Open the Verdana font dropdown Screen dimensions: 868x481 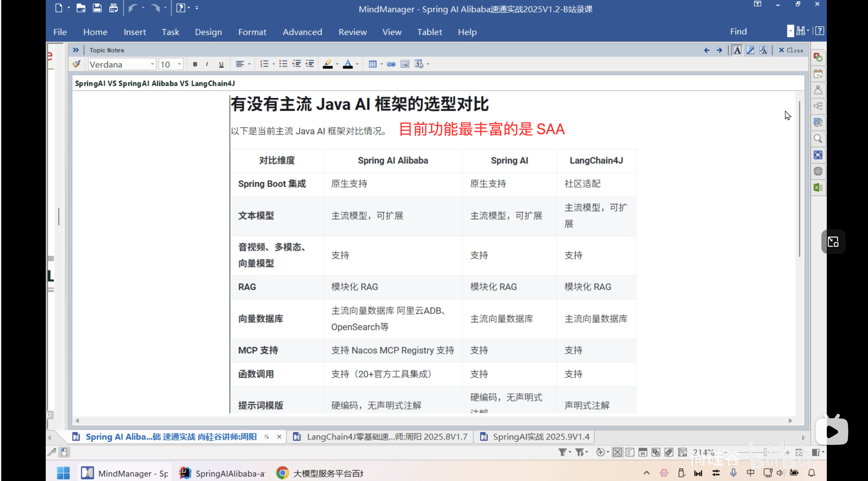pyautogui.click(x=152, y=64)
